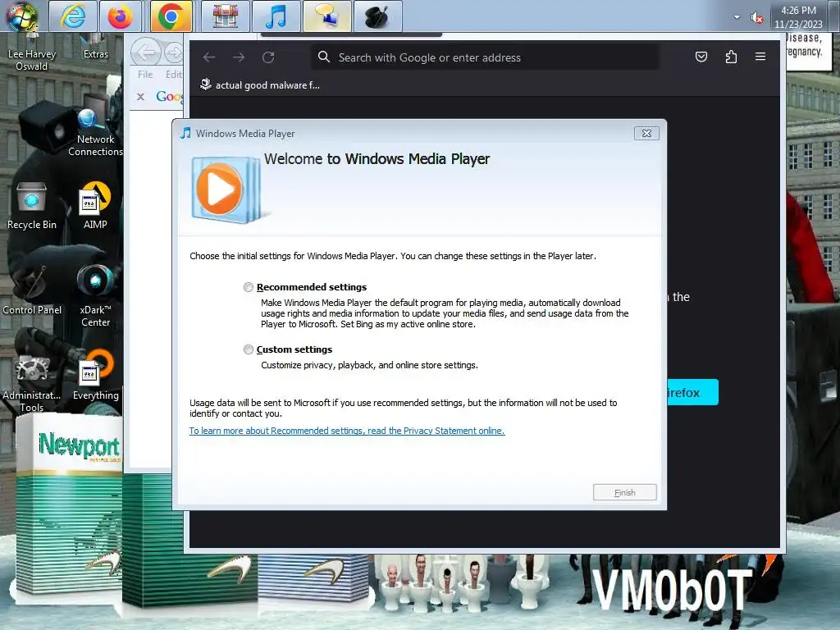Click the muted volume tray icon
Screen dimensions: 840x630
click(x=756, y=18)
